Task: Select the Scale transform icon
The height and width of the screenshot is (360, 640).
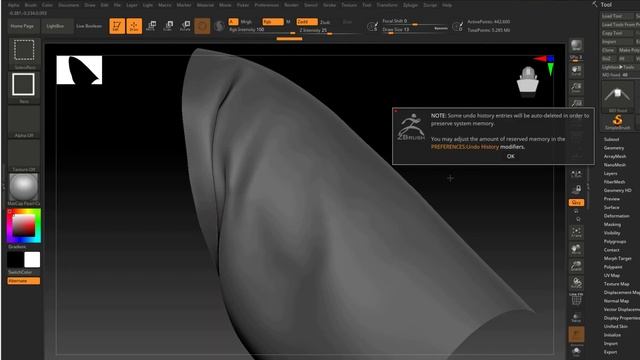Action: click(x=168, y=26)
